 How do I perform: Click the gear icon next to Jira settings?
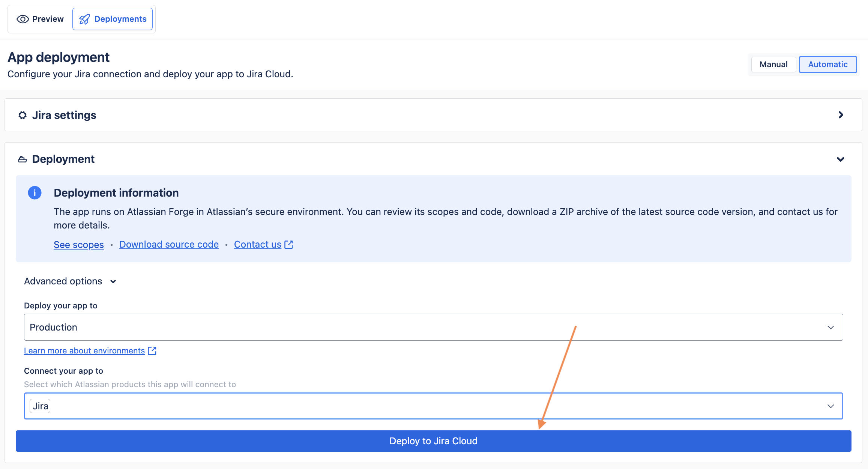coord(23,115)
